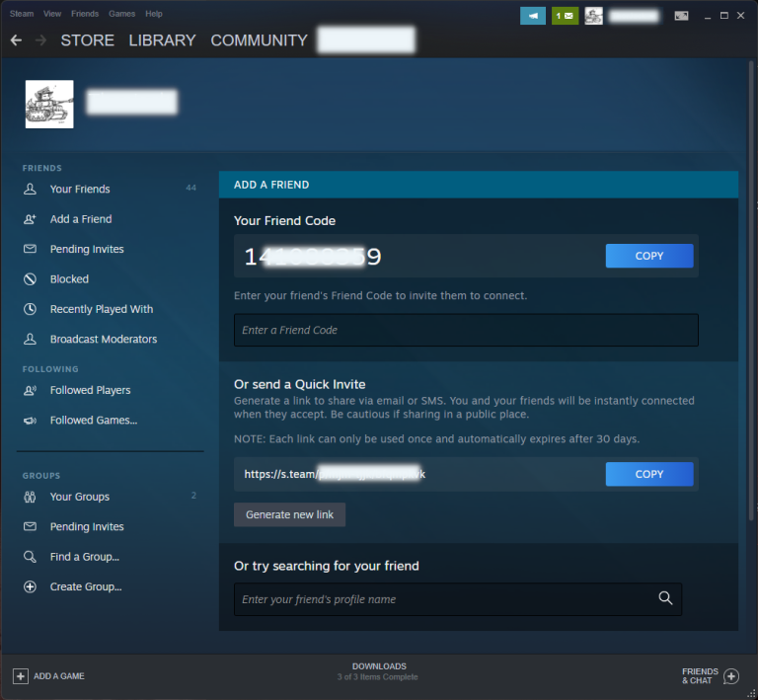Focus the Enter a Friend Code field

tap(465, 330)
